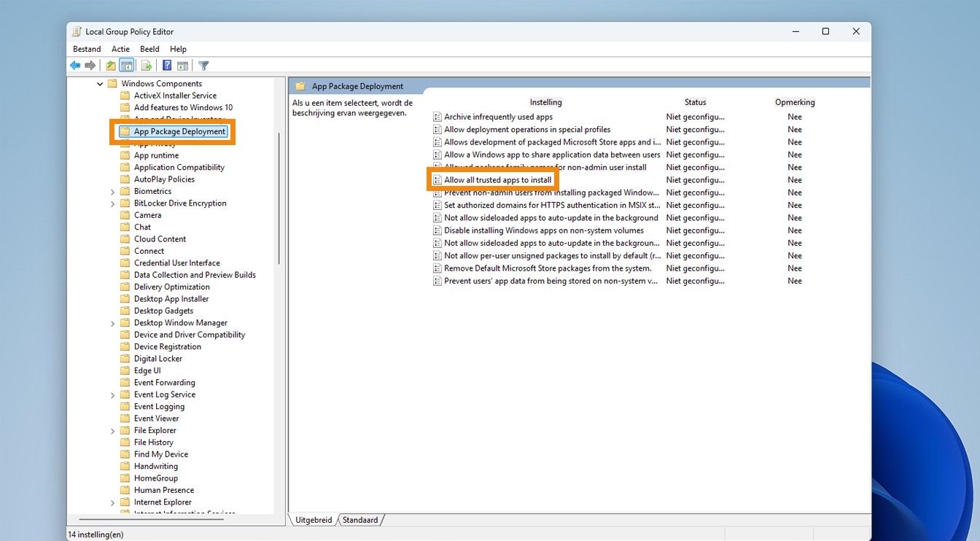980x541 pixels.
Task: Select Disable installing Windows apps on non-system volumes
Action: (544, 230)
